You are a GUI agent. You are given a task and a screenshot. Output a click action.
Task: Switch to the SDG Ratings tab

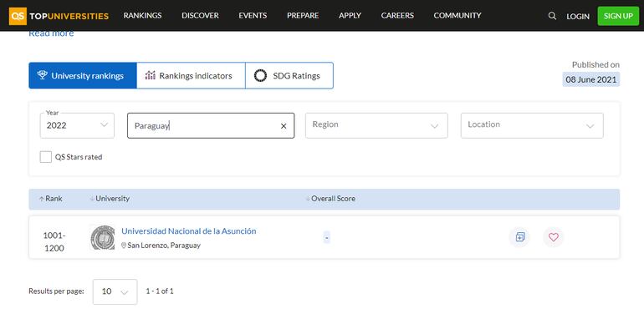click(289, 75)
